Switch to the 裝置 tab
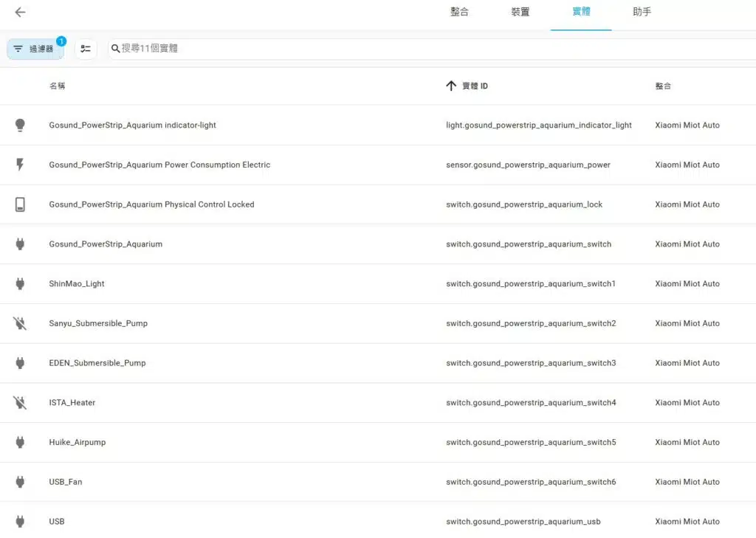 520,12
